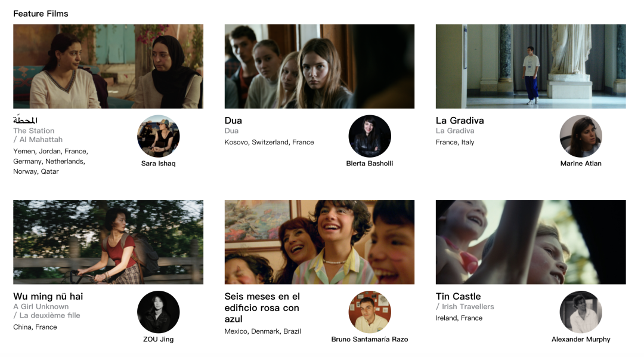The height and width of the screenshot is (357, 644).
Task: Click the Alexander Murphy name label
Action: coord(581,339)
